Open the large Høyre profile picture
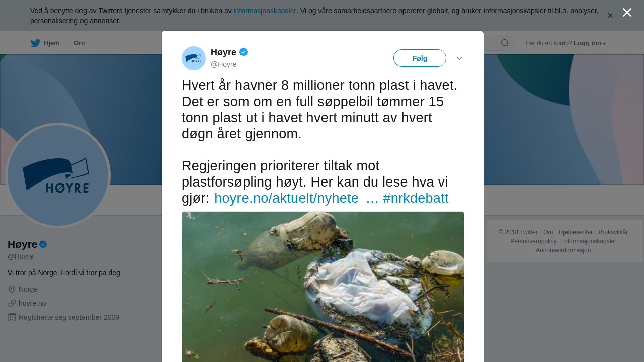The height and width of the screenshot is (362, 644). [x=58, y=175]
